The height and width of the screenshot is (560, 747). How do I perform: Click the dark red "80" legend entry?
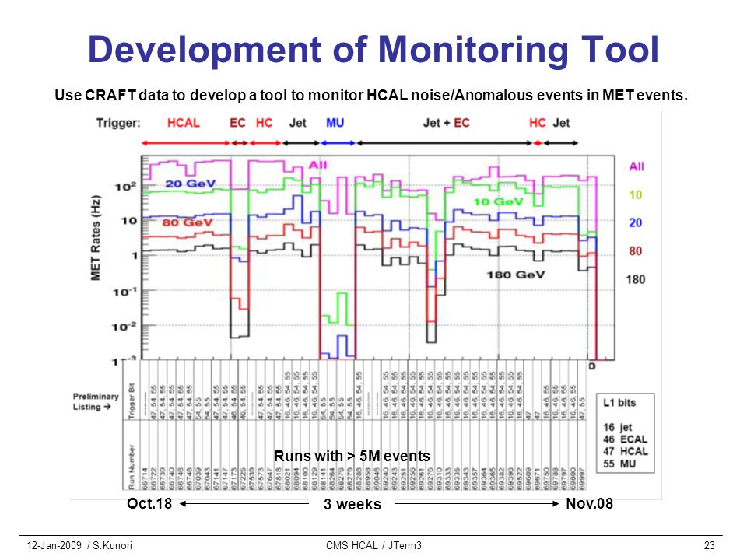coord(636,251)
